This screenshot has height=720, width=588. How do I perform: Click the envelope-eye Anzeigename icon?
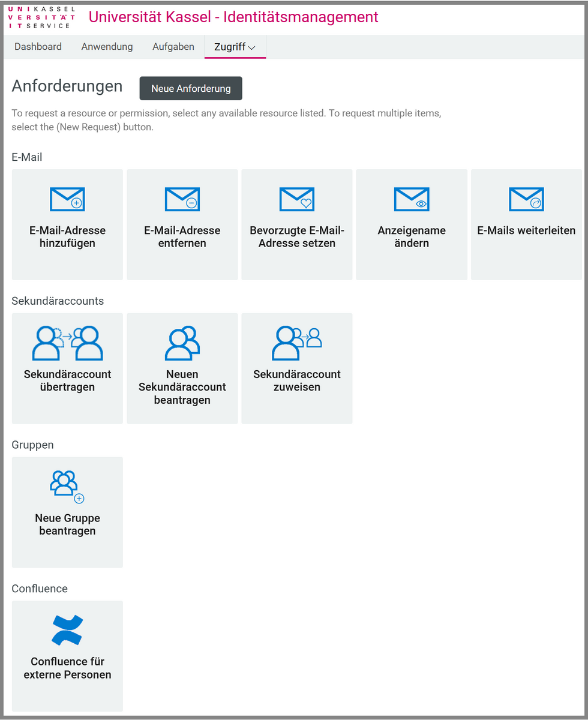tap(412, 199)
